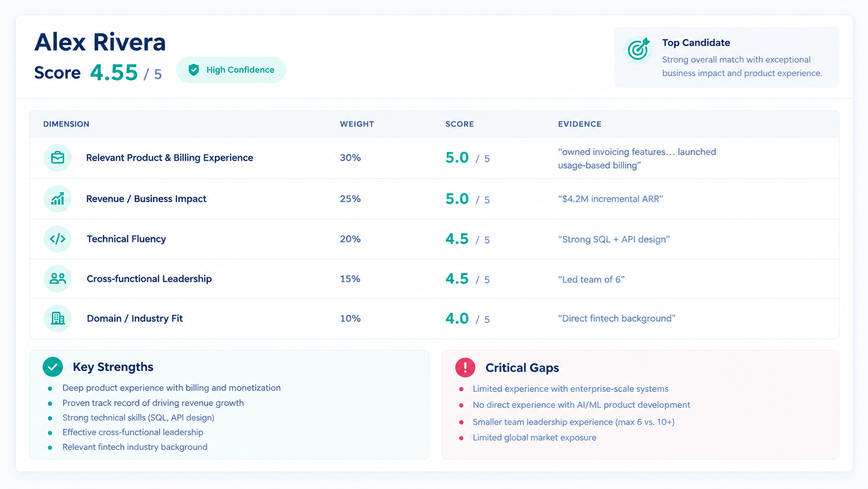This screenshot has width=868, height=489.
Task: Click "Effective cross-functional leadership" bullet
Action: pos(133,432)
